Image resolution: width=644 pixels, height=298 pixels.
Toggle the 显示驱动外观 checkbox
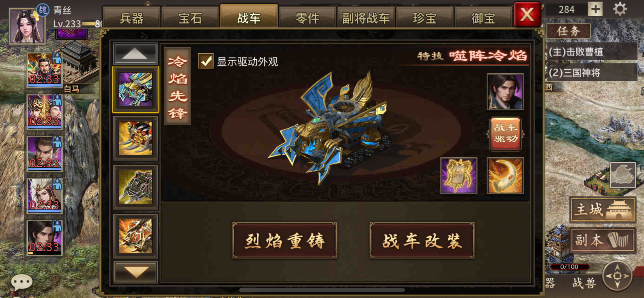point(206,61)
